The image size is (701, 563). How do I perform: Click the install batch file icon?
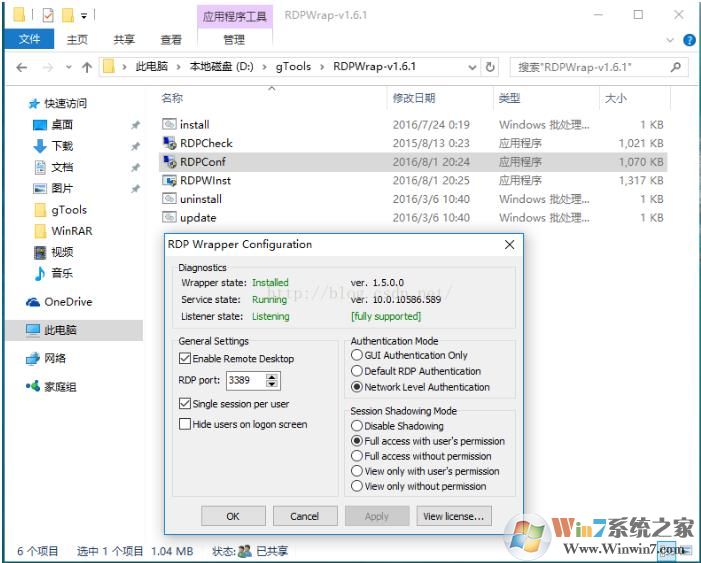pos(169,125)
